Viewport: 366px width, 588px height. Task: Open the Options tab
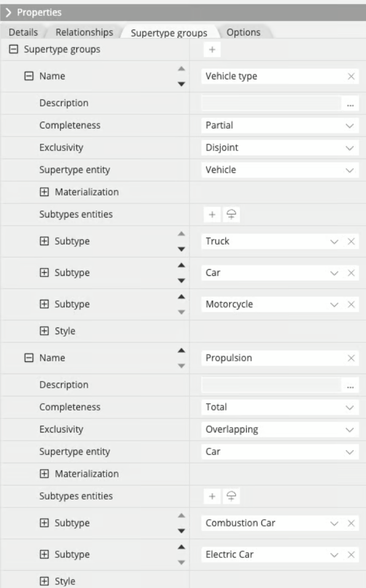point(243,32)
